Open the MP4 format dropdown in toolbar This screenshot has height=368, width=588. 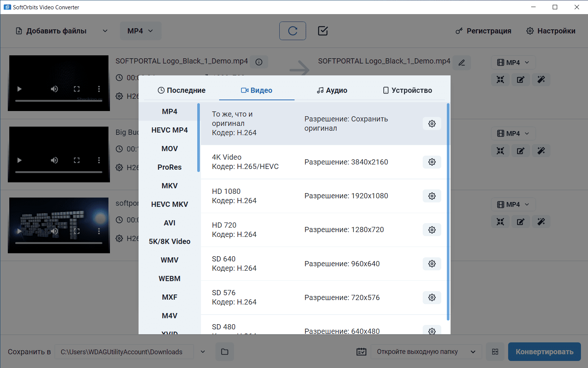(x=140, y=31)
